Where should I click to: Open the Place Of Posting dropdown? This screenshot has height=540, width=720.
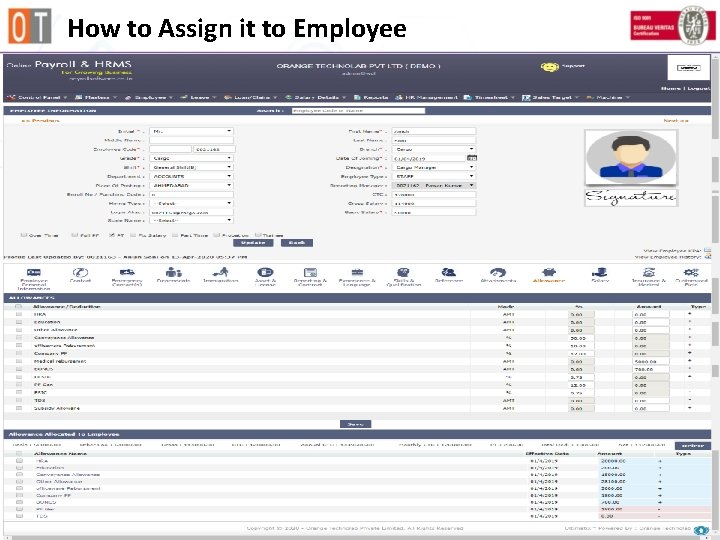coord(191,186)
